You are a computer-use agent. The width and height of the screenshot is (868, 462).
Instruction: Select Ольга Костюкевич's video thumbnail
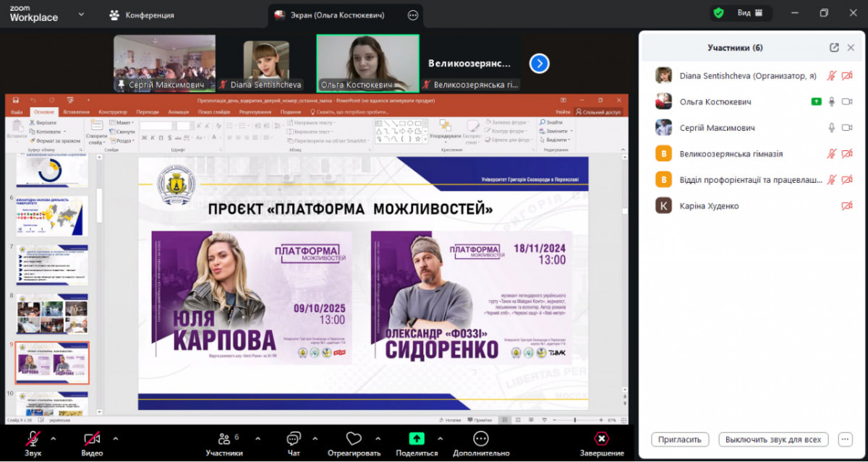point(367,61)
